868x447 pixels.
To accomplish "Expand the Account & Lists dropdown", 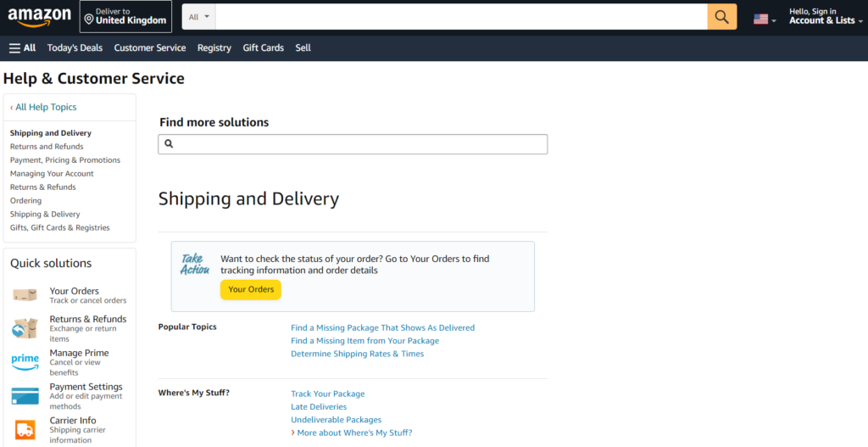I will [x=826, y=17].
